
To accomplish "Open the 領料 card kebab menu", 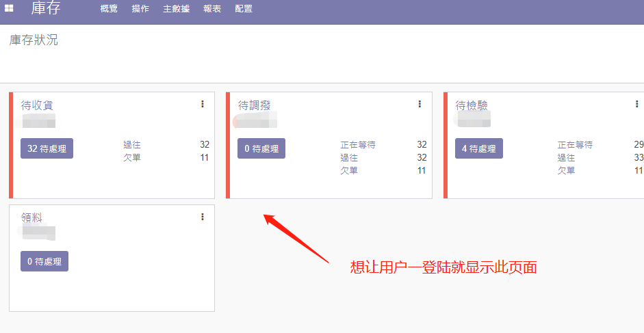I will 203,217.
